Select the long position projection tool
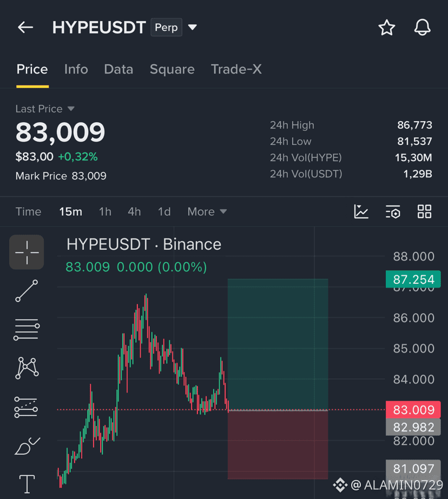The image size is (448, 499). (26, 407)
